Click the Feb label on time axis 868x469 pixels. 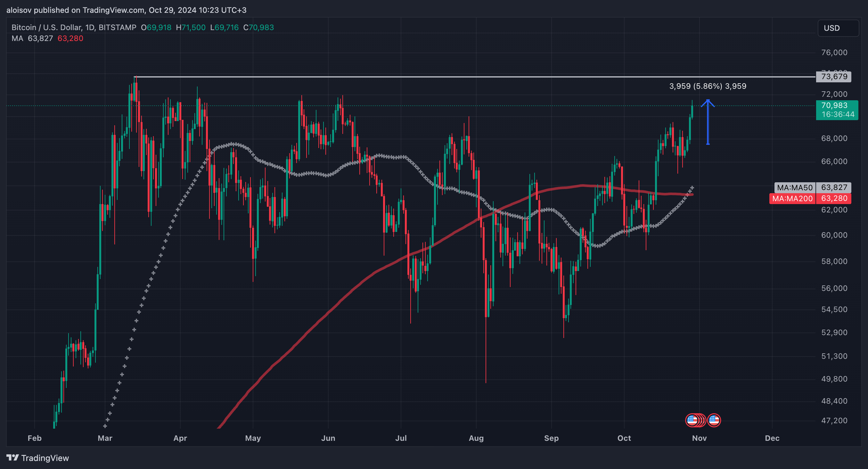(x=34, y=438)
